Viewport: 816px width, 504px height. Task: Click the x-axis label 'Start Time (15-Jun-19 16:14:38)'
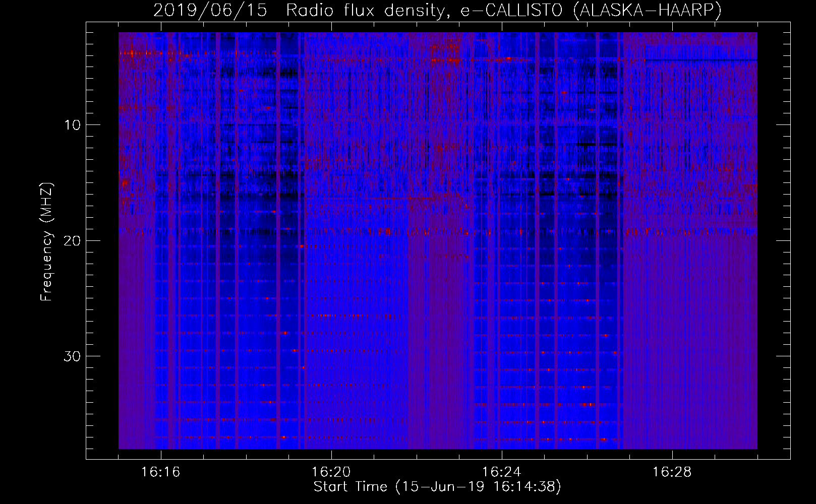[x=437, y=487]
